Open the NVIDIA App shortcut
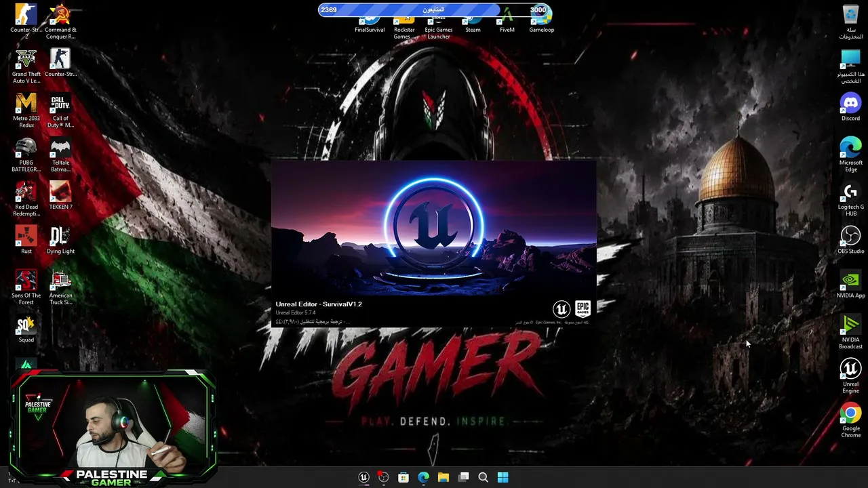Viewport: 868px width, 488px height. 850,285
